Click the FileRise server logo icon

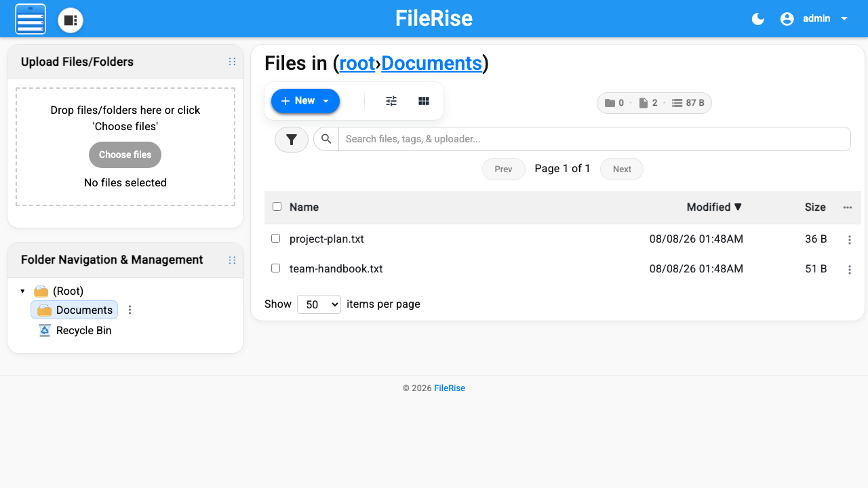click(31, 19)
